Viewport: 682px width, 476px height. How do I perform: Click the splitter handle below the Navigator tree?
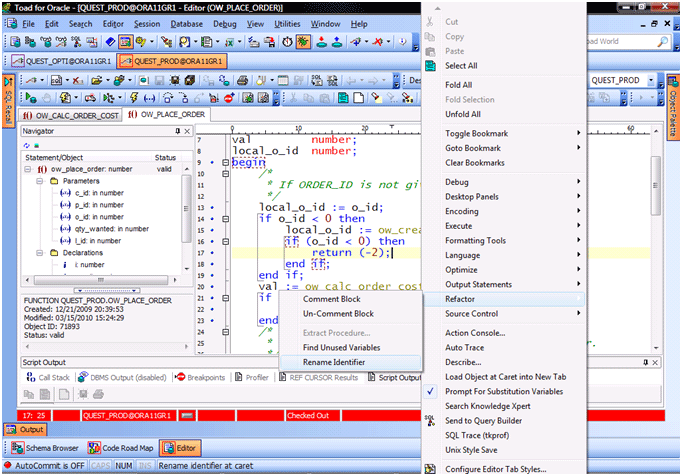(x=107, y=290)
